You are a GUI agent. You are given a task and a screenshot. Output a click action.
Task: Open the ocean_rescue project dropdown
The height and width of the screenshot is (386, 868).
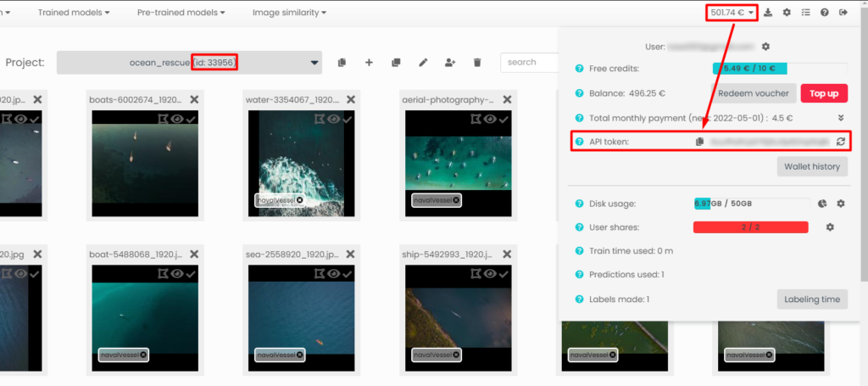point(189,63)
